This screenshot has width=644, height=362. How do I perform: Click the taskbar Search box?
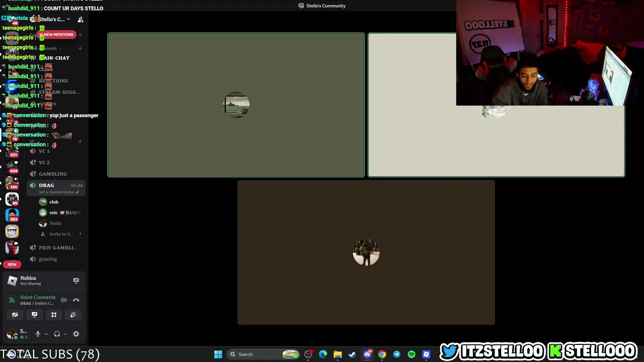tap(263, 354)
